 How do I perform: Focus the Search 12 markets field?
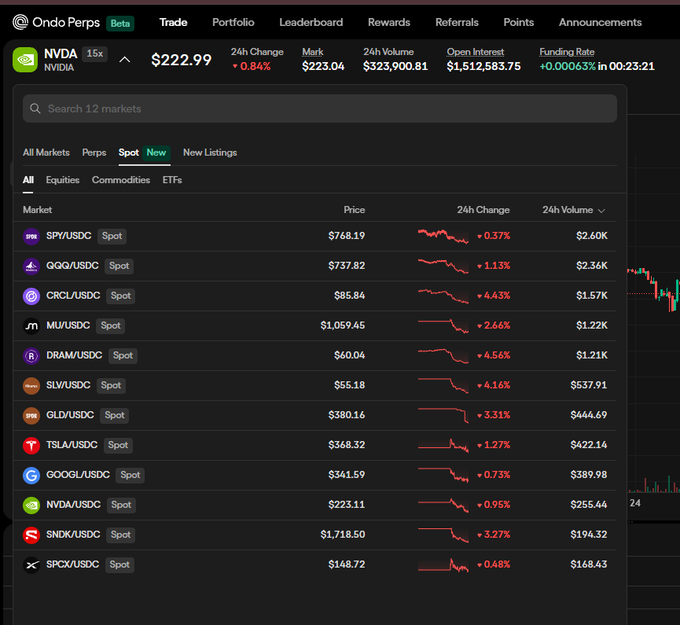coord(320,108)
